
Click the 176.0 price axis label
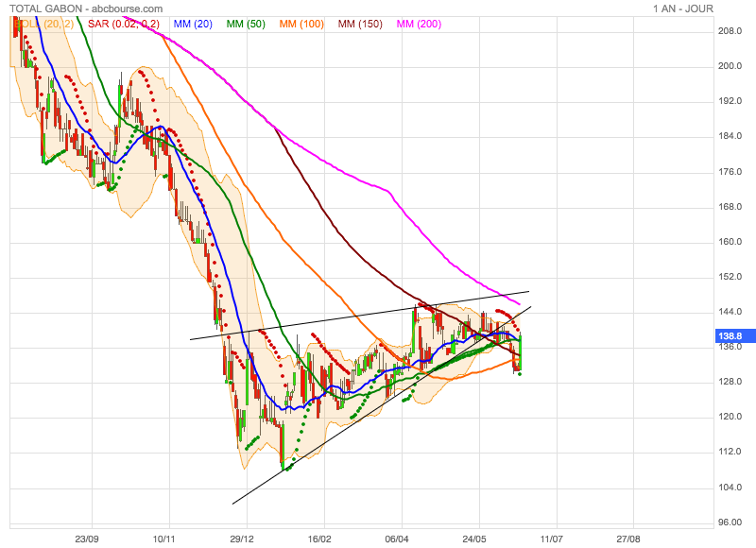click(x=730, y=172)
